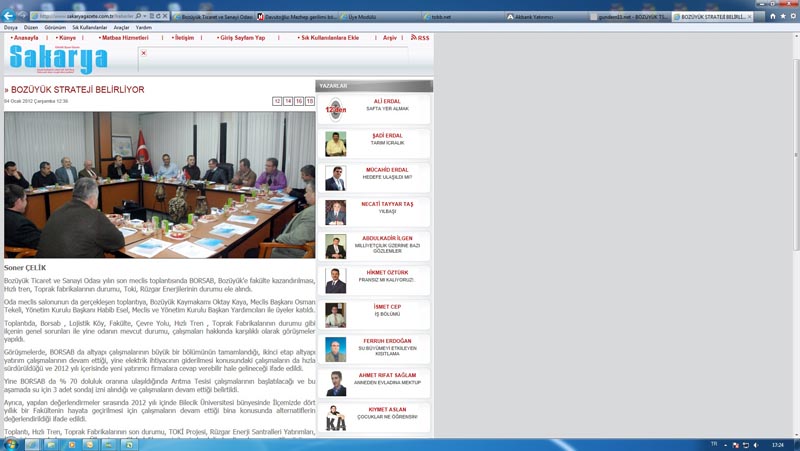
Task: Click the BOZÜYÜK STRATEJİ BELİRLİYOR headline
Action: 78,90
